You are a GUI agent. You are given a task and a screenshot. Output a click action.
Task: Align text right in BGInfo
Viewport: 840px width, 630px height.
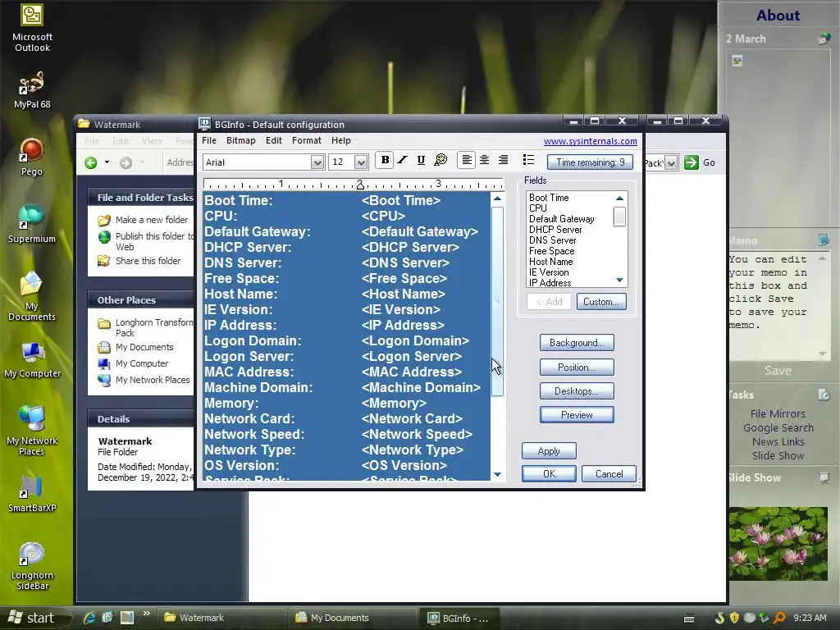click(503, 160)
